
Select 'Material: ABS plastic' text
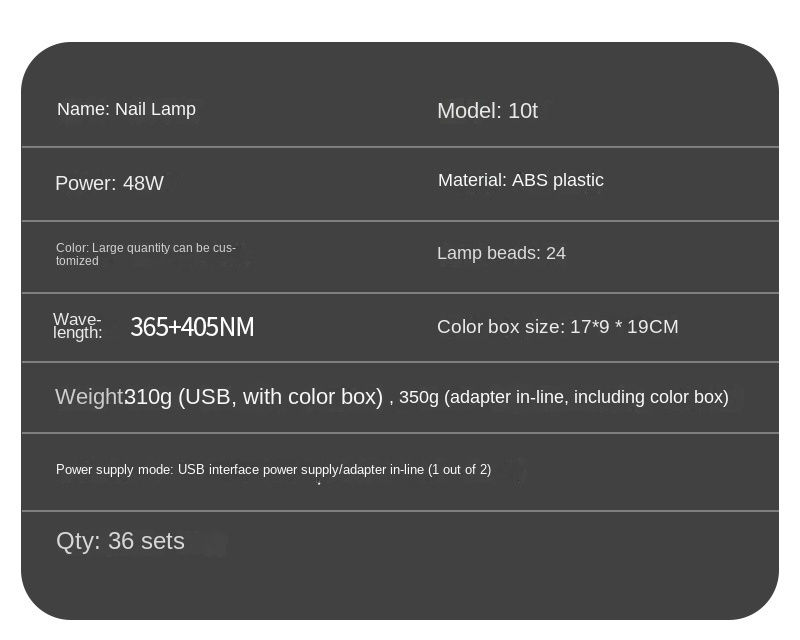[x=520, y=180]
